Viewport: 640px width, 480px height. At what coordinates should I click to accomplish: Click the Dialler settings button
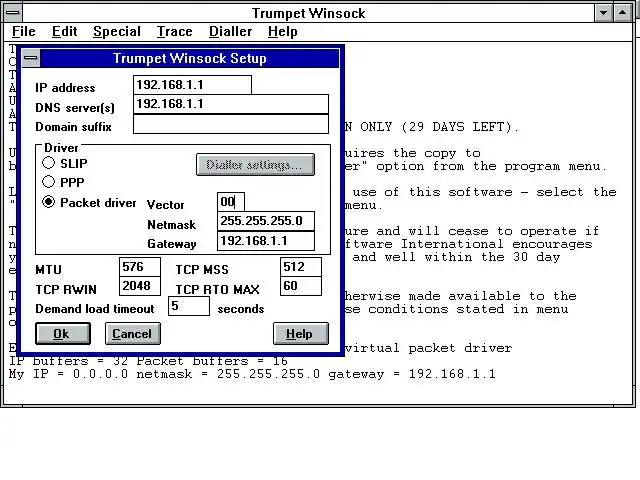(255, 164)
